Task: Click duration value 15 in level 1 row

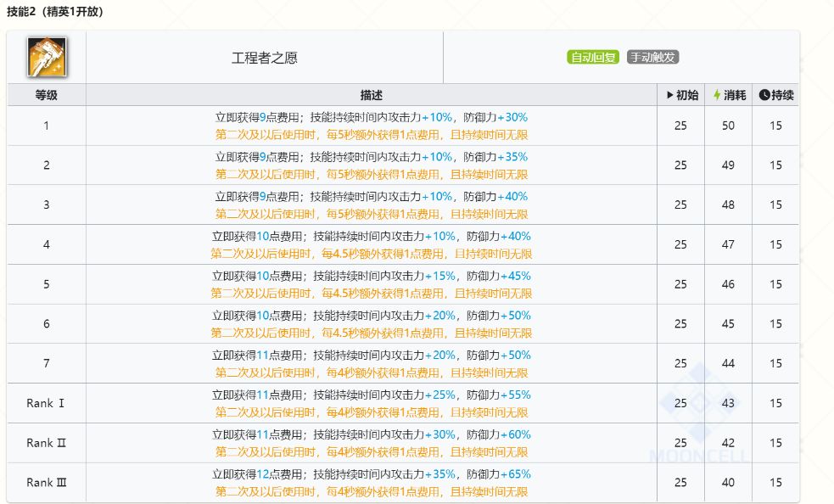Action: pyautogui.click(x=775, y=126)
